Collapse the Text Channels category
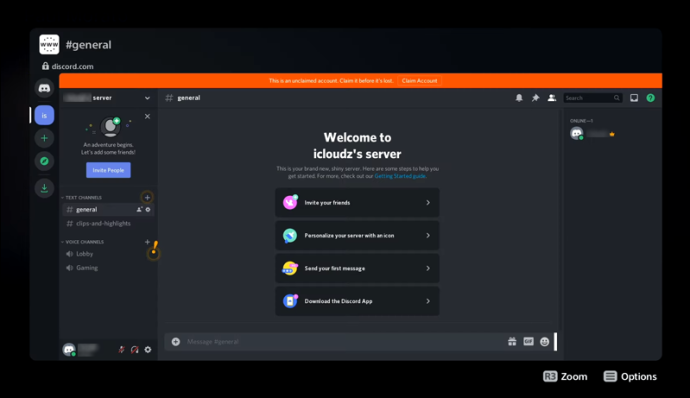Viewport: 690px width, 398px height. (x=81, y=198)
